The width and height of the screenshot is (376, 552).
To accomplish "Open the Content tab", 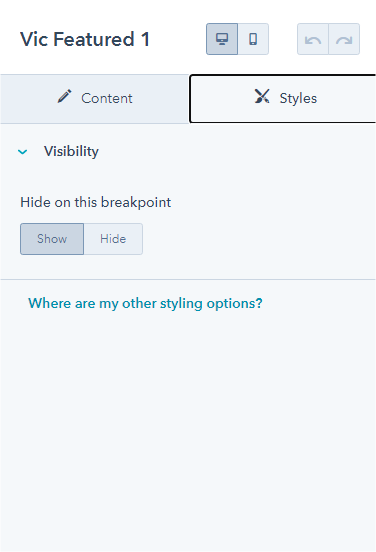I will [94, 99].
